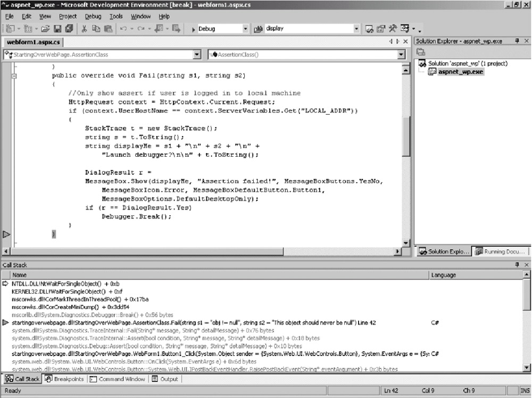Viewport: 532px width, 398px height.
Task: Open the Debug configuration dropdown
Action: (x=245, y=29)
